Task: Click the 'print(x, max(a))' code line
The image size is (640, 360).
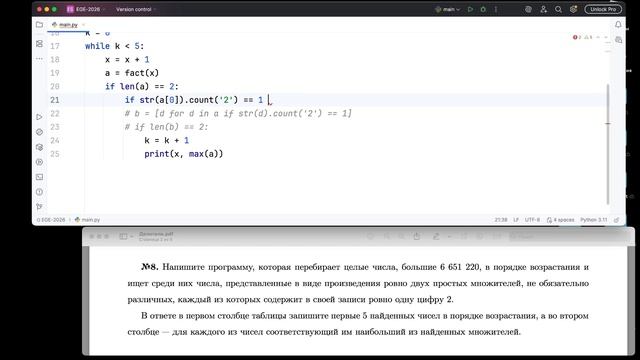Action: [184, 154]
